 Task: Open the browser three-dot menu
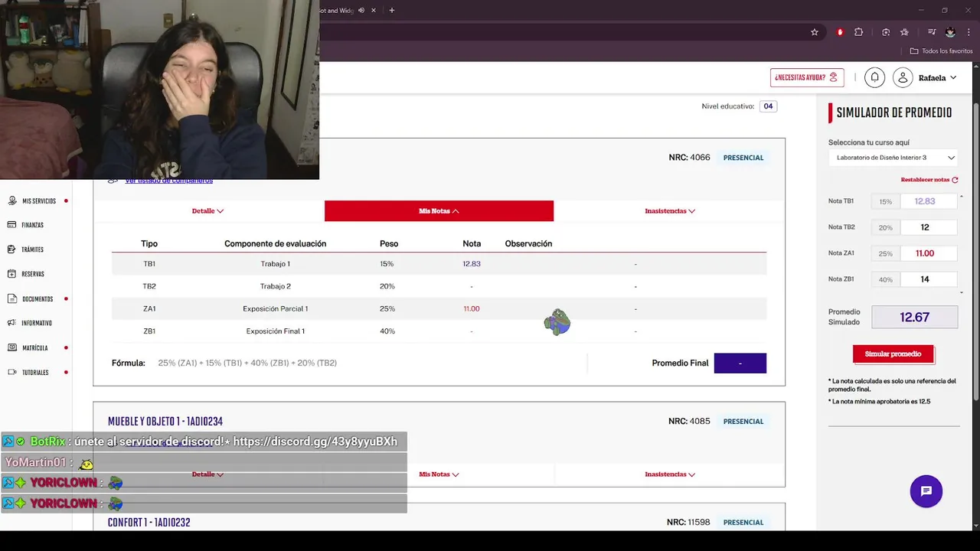point(968,32)
